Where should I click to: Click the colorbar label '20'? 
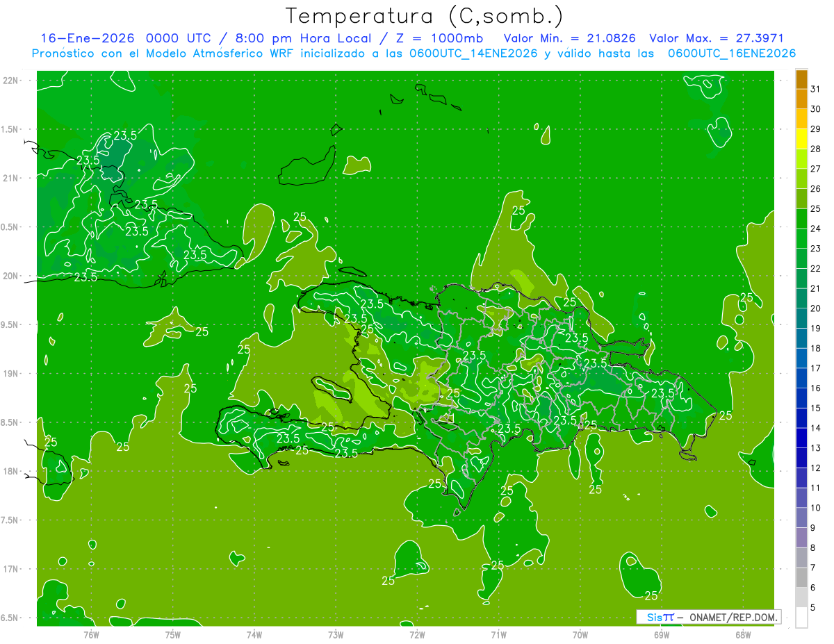pyautogui.click(x=816, y=308)
